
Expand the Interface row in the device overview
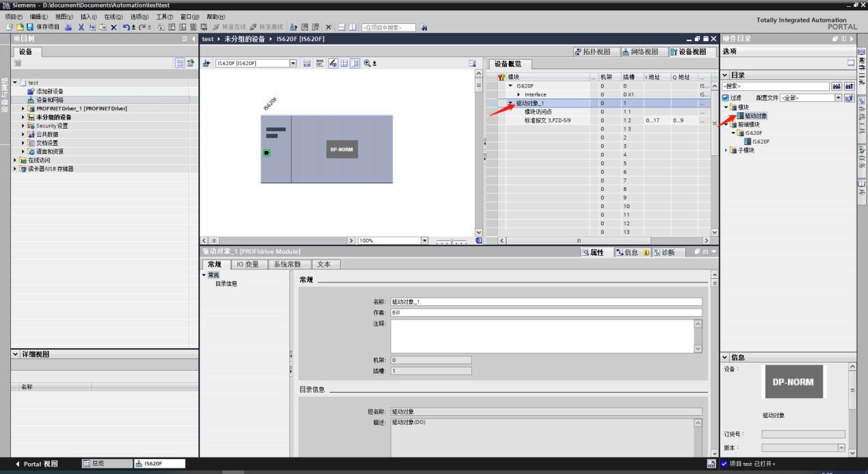(x=518, y=94)
